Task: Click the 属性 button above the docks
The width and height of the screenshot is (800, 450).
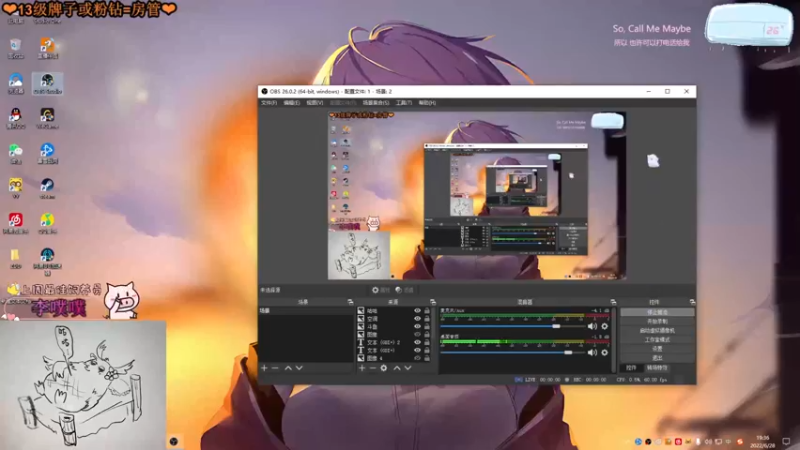Action: point(381,290)
